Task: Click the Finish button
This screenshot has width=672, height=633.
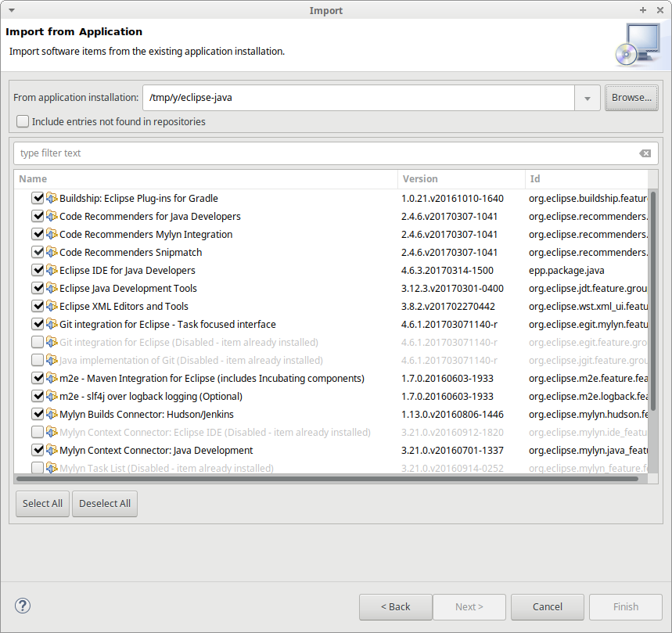Action: pyautogui.click(x=626, y=607)
